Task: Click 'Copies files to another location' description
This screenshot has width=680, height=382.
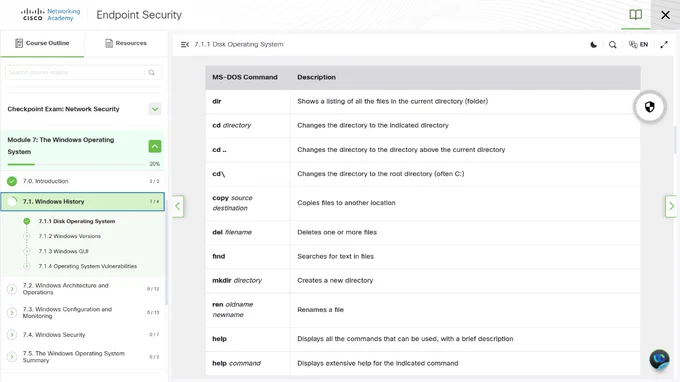Action: click(346, 203)
